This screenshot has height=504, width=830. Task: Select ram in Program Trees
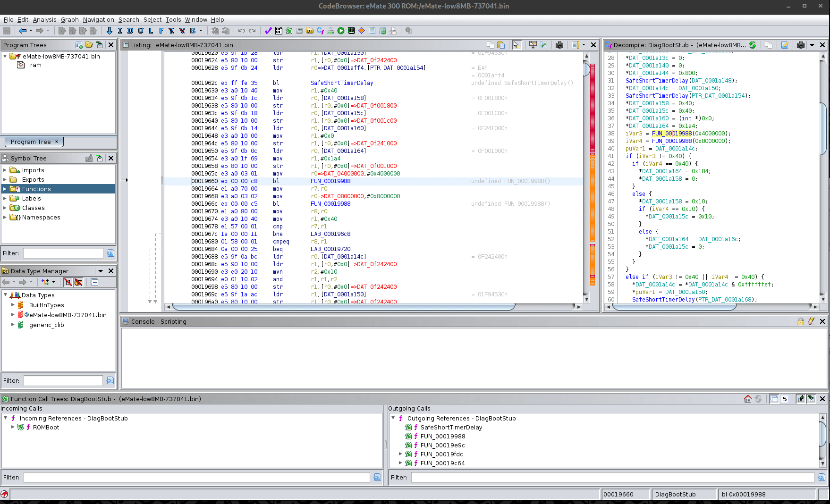36,65
